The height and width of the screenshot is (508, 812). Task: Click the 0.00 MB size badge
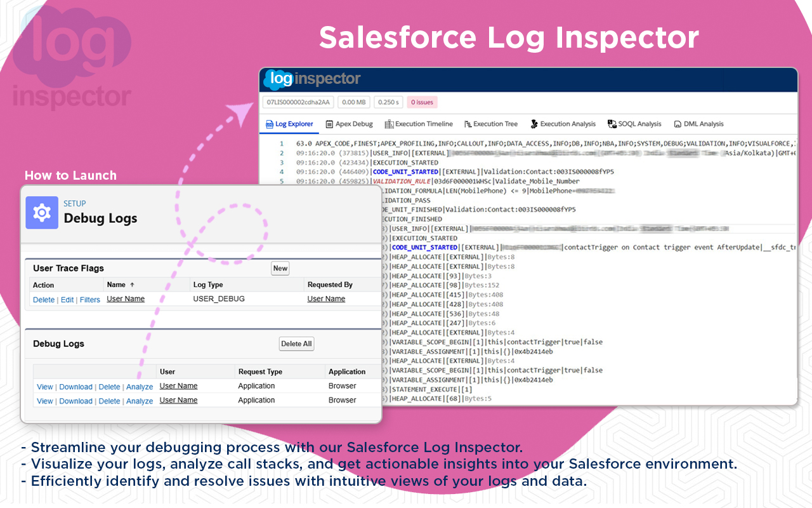[354, 102]
